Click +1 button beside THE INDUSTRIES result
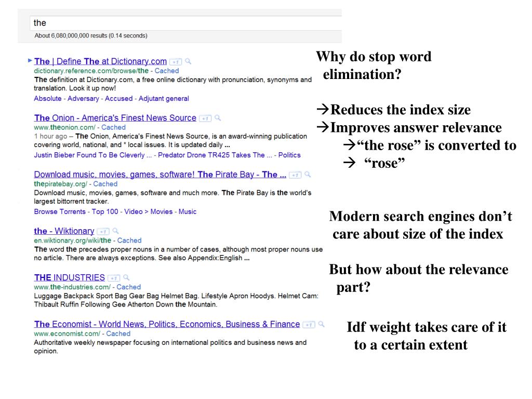Viewport: 532px width, 399px height. tap(114, 278)
